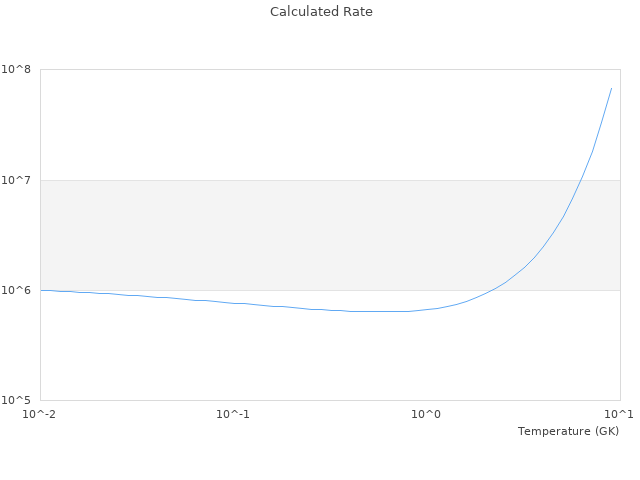Click the "Temperature (GK)" x-axis title

568,431
